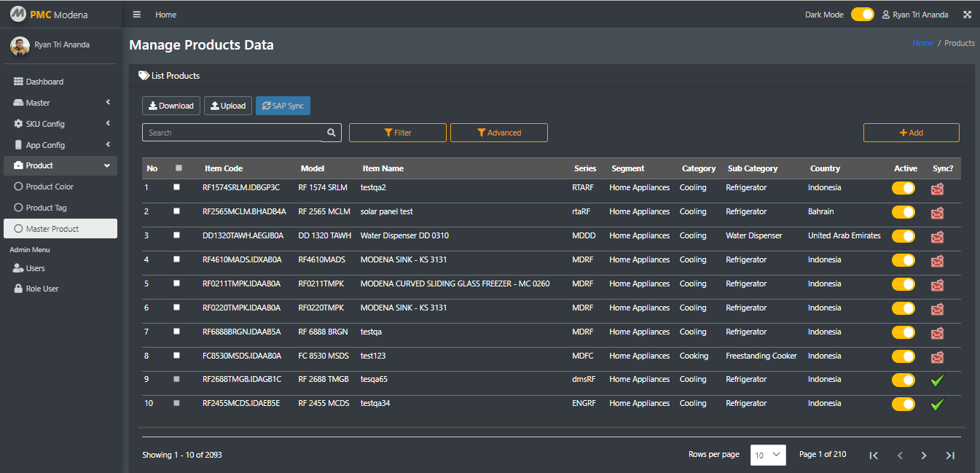The image size is (980, 473).
Task: Click the search magnifier icon
Action: point(332,133)
